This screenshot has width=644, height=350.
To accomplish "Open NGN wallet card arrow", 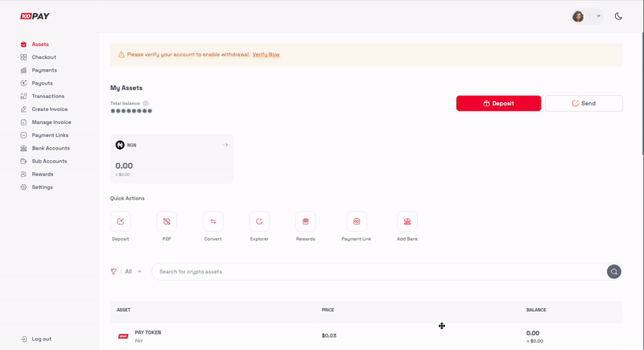I will click(225, 145).
